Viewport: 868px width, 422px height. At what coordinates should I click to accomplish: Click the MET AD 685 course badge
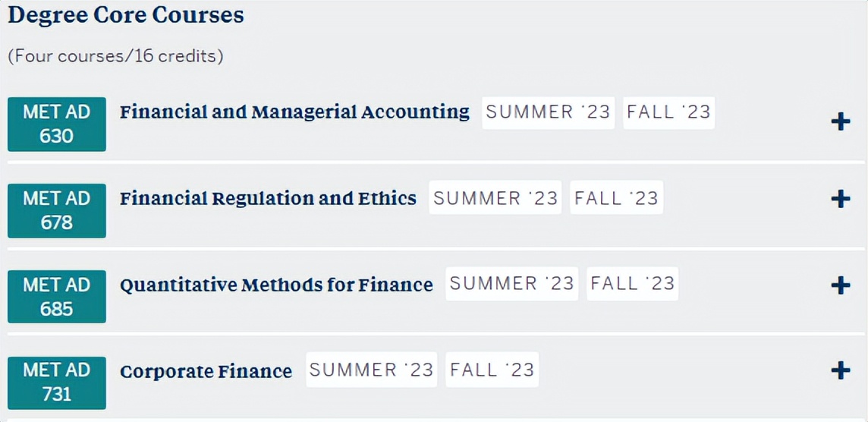click(x=57, y=297)
